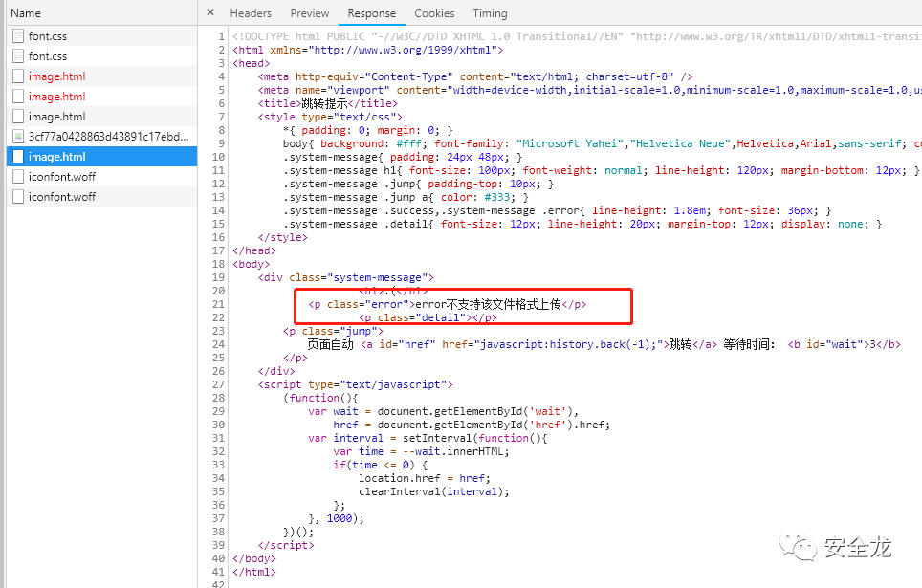Image resolution: width=922 pixels, height=588 pixels.
Task: View the Timing tab
Action: tap(490, 13)
